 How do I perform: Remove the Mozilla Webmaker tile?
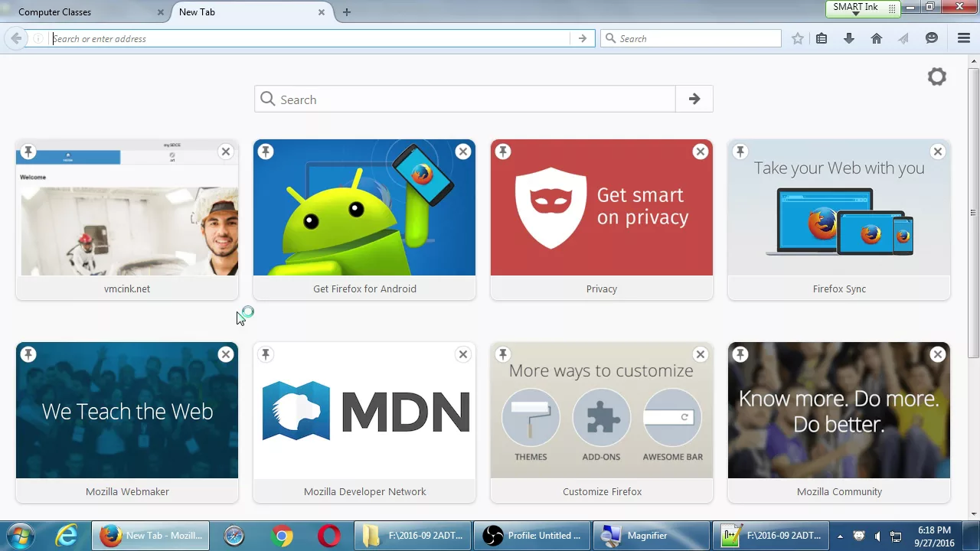tap(226, 354)
